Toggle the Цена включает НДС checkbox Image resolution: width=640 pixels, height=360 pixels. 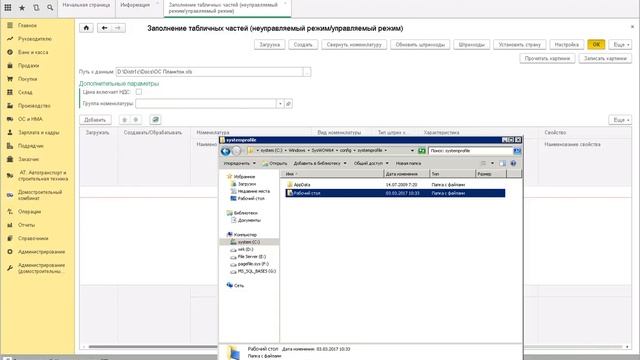(x=139, y=92)
